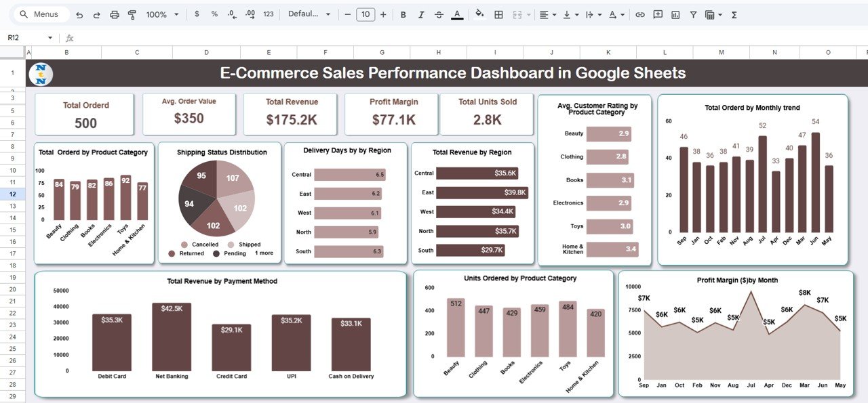Click the plus to increase font size
Viewport: 868px width, 403px height.
coord(383,14)
